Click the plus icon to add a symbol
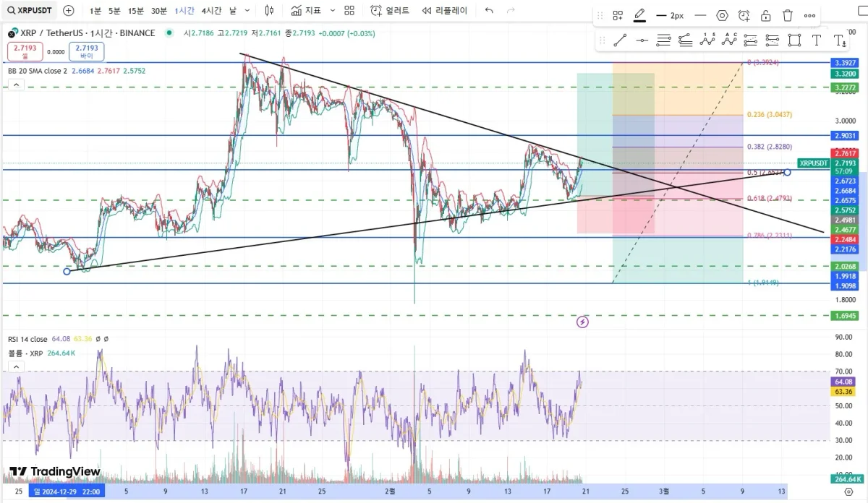Screen dimensions: 868x503 click(68, 11)
